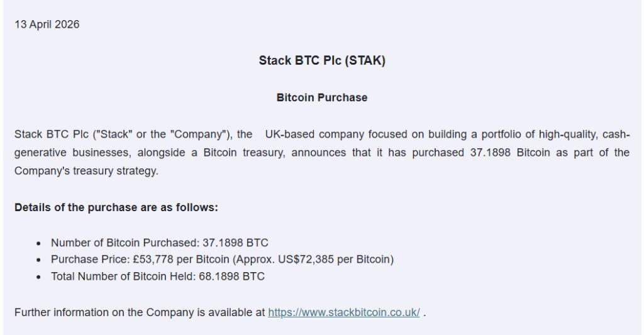Click the second bullet point marker

click(39, 260)
